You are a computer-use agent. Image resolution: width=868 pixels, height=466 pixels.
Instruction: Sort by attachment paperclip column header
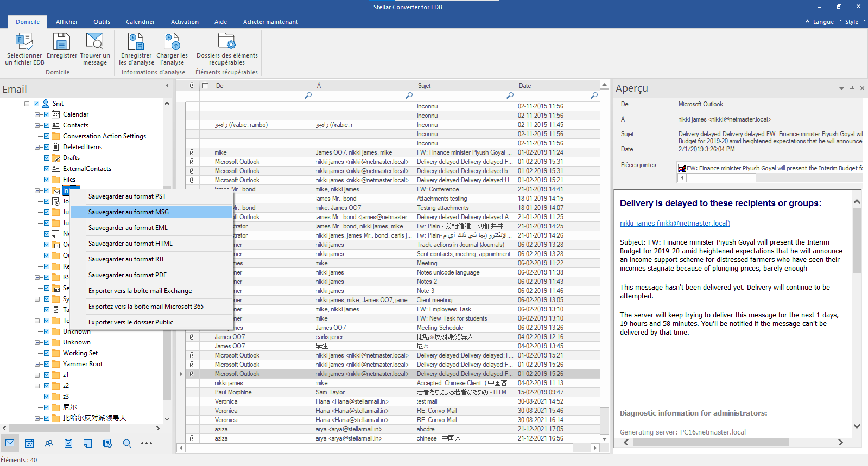point(192,85)
